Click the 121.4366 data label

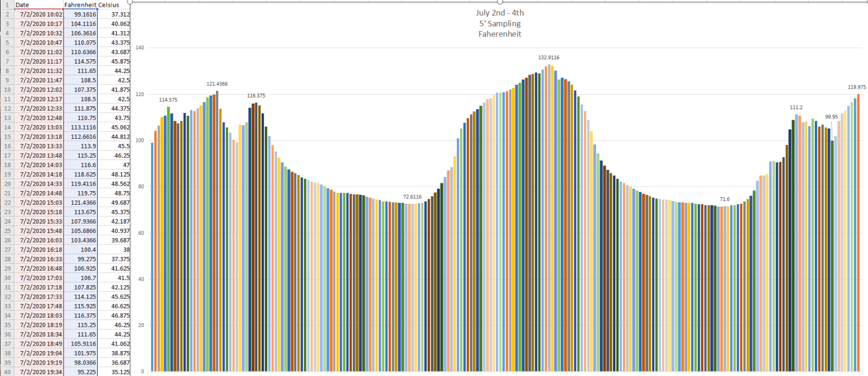[217, 84]
